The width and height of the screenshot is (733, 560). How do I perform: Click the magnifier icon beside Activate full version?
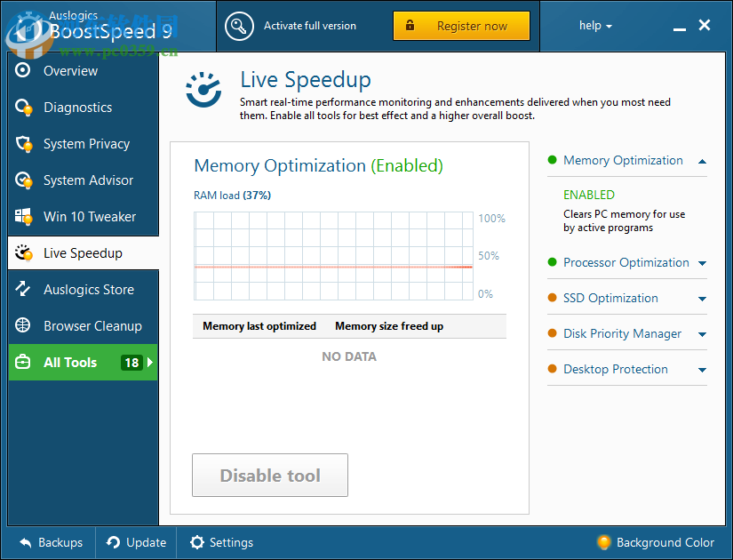point(238,27)
